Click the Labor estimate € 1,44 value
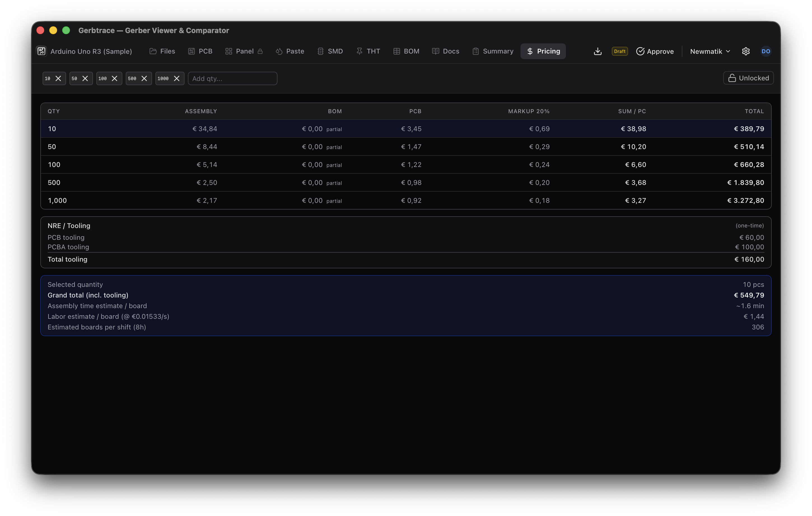Image resolution: width=812 pixels, height=516 pixels. coord(754,316)
